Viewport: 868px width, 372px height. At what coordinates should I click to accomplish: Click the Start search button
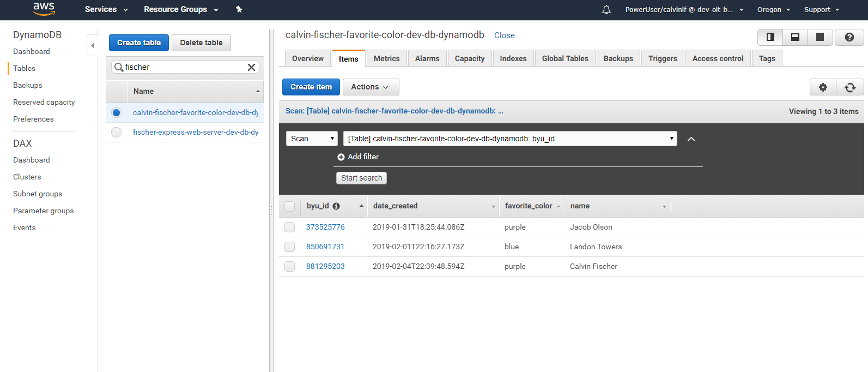coord(362,178)
